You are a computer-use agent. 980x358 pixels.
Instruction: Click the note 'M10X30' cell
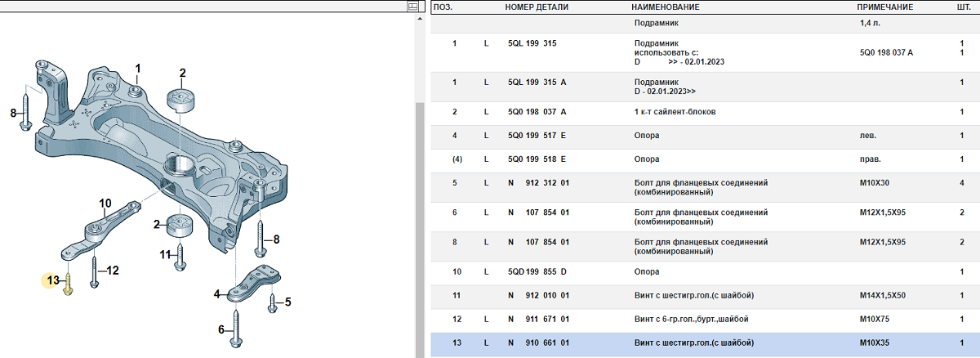pyautogui.click(x=874, y=183)
